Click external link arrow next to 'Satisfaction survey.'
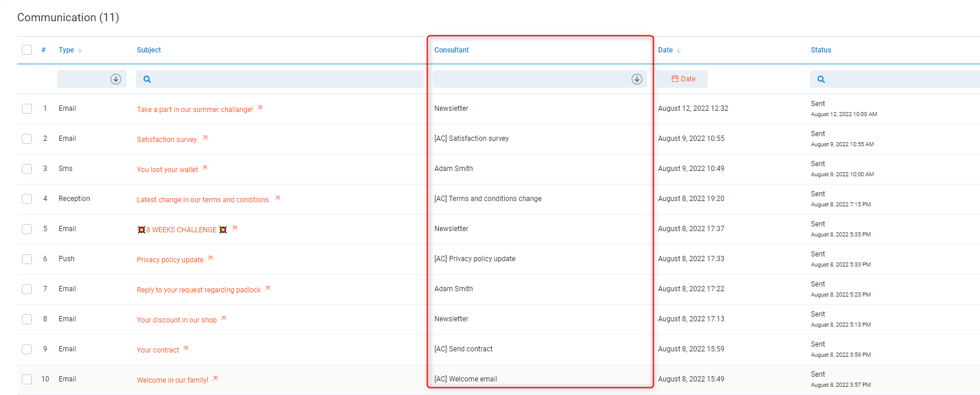Image resolution: width=980 pixels, height=395 pixels. pos(205,138)
